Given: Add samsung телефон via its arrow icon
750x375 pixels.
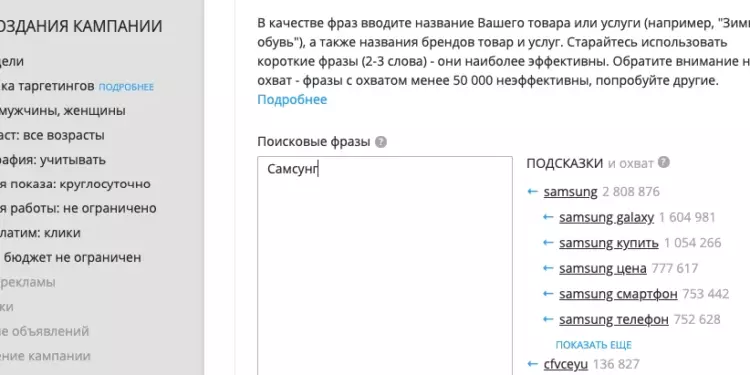Looking at the screenshot, I should [x=548, y=319].
